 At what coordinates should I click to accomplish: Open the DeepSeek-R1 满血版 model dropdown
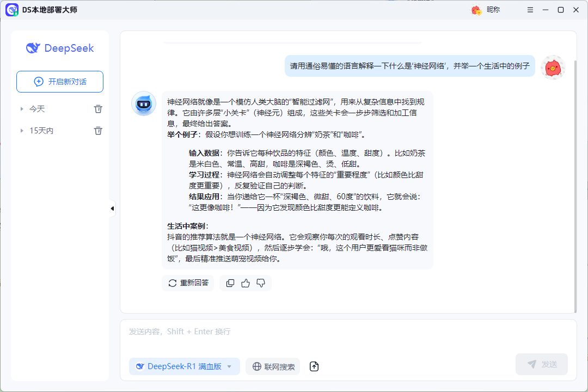[184, 366]
